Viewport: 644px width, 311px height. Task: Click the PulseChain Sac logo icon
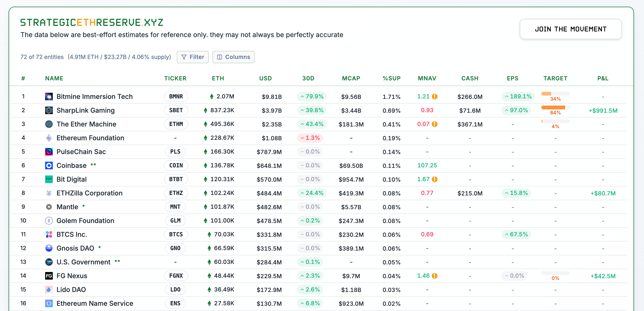click(x=49, y=152)
